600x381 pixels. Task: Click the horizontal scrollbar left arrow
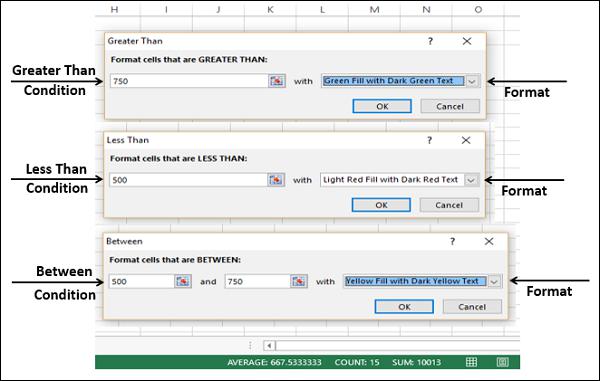pyautogui.click(x=269, y=346)
